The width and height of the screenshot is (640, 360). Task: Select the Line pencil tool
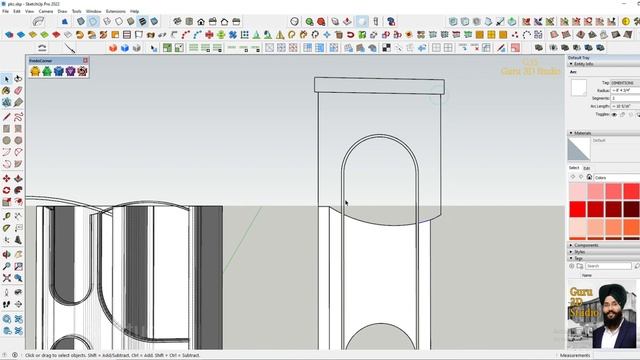click(x=7, y=117)
